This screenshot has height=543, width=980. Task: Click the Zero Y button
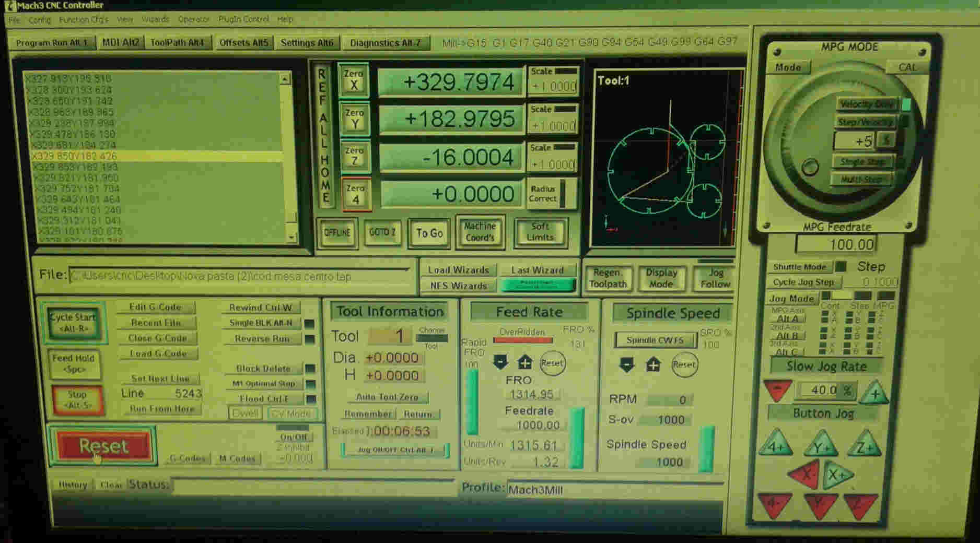coord(354,119)
